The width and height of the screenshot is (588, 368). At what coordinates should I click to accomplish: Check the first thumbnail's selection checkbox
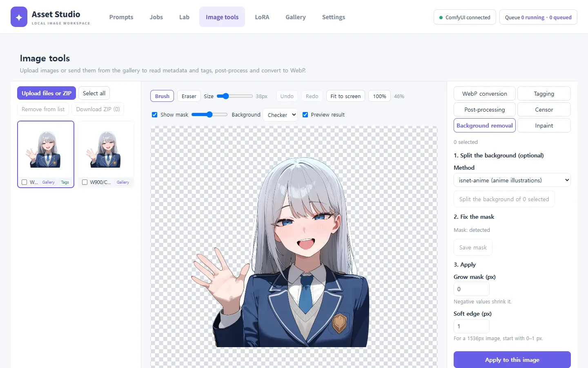point(24,182)
